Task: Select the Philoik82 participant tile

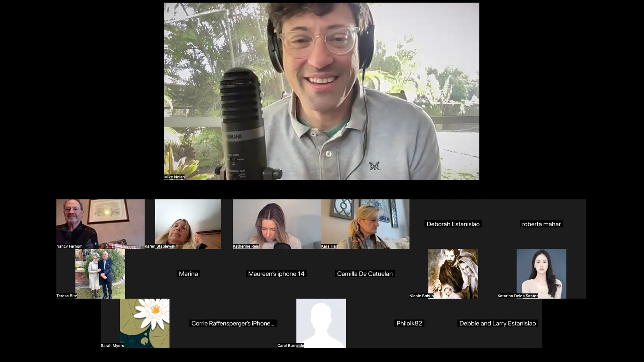Action: (409, 323)
